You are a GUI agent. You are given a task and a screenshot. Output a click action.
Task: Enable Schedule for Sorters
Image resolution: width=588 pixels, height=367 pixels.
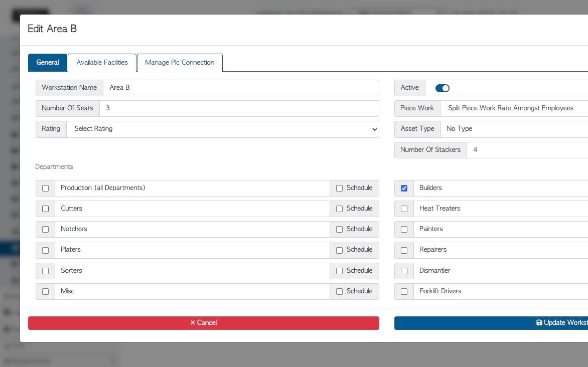click(x=339, y=271)
